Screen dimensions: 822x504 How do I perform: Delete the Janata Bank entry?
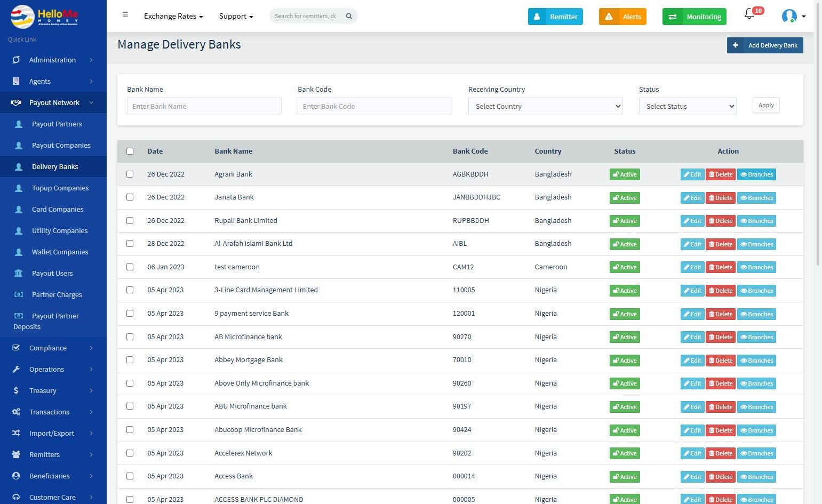[x=720, y=198]
